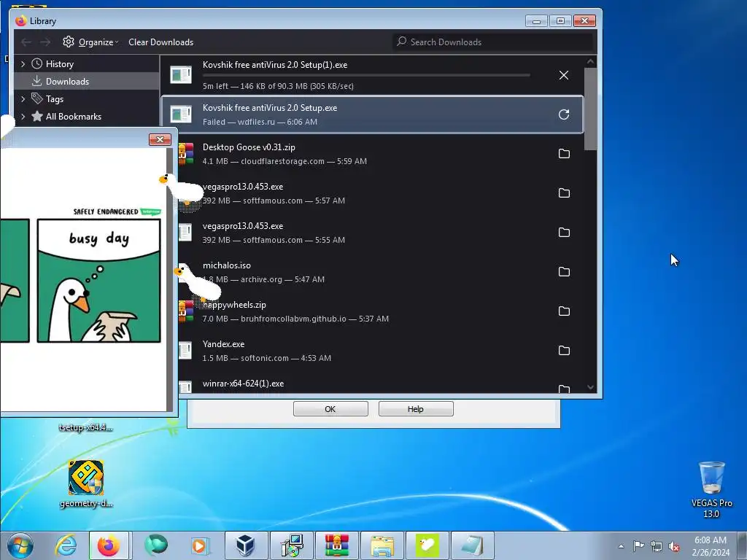Screen dimensions: 747x560
Task: Click the OK button in the dialog
Action: pyautogui.click(x=330, y=408)
